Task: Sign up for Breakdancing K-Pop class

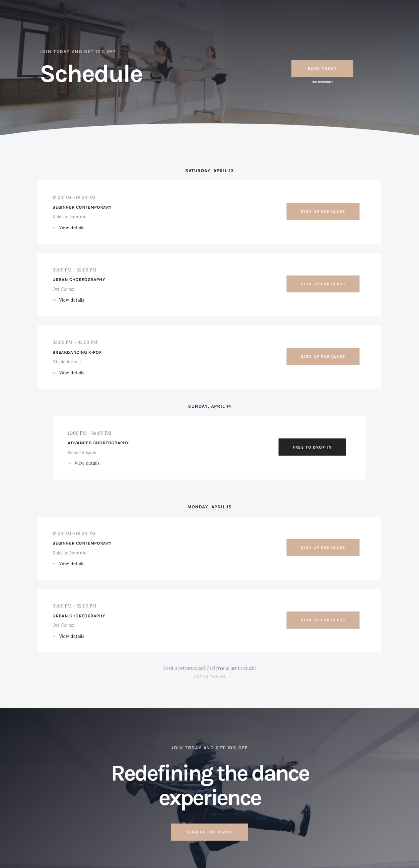Action: tap(323, 356)
